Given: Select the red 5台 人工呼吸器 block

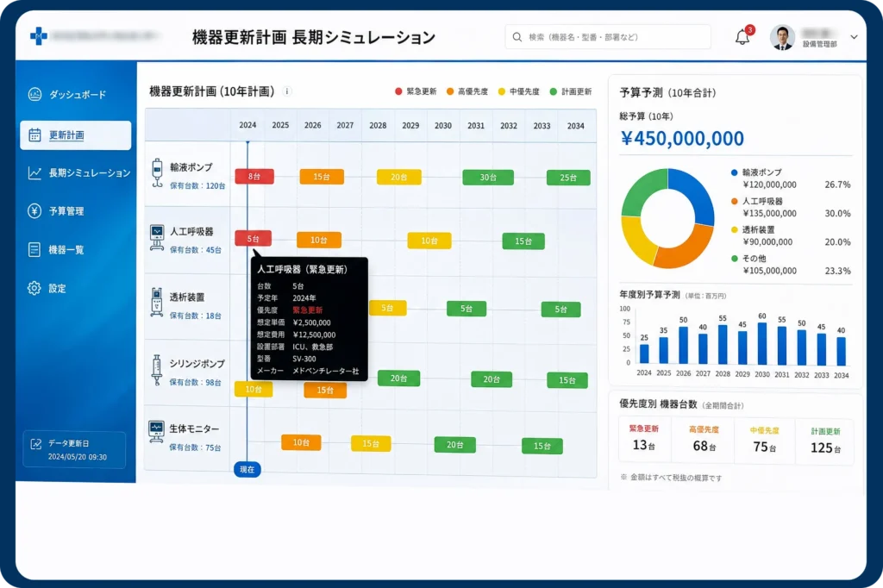Looking at the screenshot, I should (253, 239).
